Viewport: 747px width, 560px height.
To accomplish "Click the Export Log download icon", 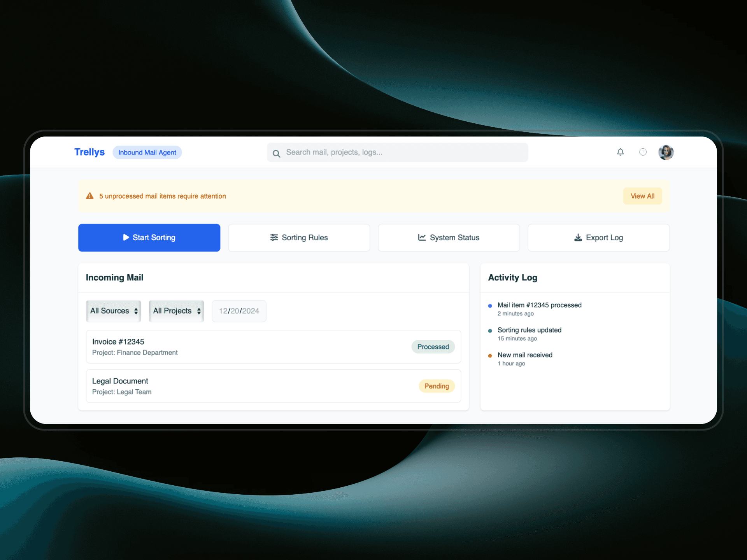I will (x=578, y=237).
